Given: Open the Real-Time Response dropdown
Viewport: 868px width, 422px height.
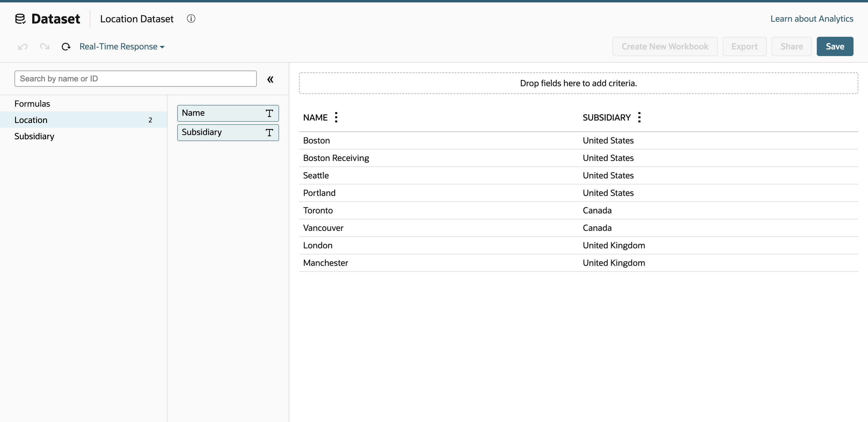Looking at the screenshot, I should point(122,46).
